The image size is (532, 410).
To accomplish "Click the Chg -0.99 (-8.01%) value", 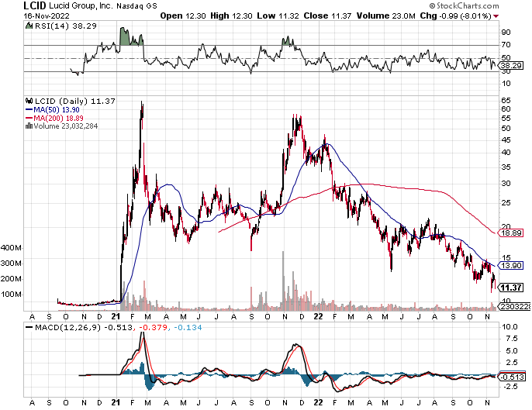I will 455,16.
